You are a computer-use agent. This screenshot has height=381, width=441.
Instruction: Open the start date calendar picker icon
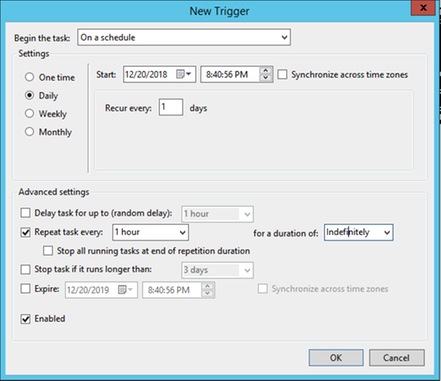183,74
